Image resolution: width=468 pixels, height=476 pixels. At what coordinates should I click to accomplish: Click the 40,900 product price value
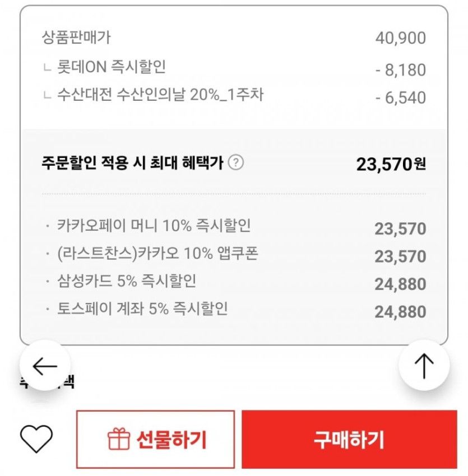[400, 39]
